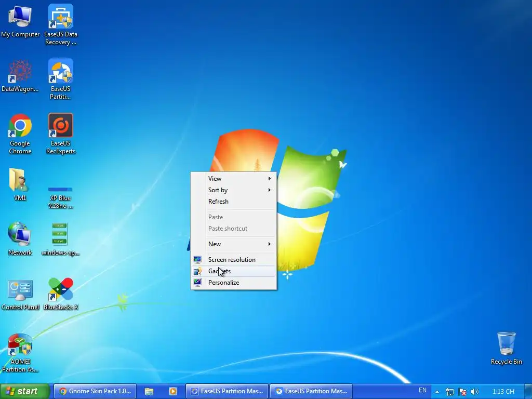The height and width of the screenshot is (399, 532).
Task: Open the Network desktop icon
Action: pyautogui.click(x=20, y=239)
